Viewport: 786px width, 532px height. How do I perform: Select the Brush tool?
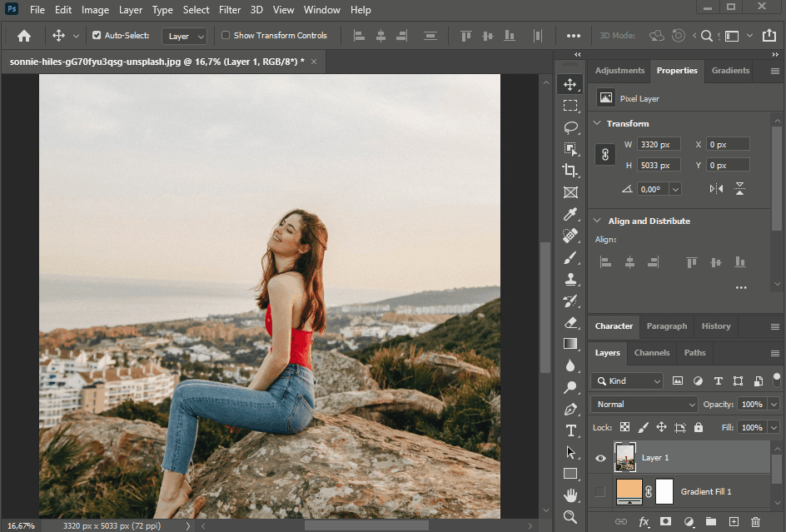570,258
